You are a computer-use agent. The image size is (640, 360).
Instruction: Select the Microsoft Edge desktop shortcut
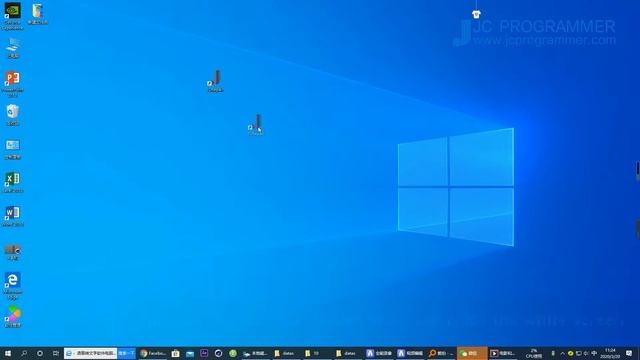point(13,286)
